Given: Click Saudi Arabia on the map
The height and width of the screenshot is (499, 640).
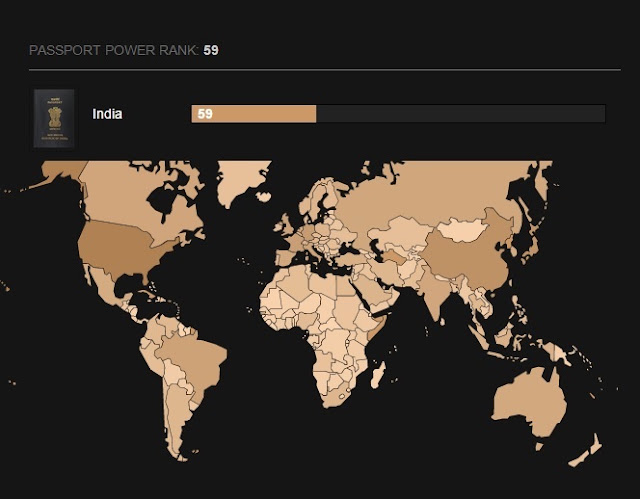Looking at the screenshot, I should click(x=373, y=292).
